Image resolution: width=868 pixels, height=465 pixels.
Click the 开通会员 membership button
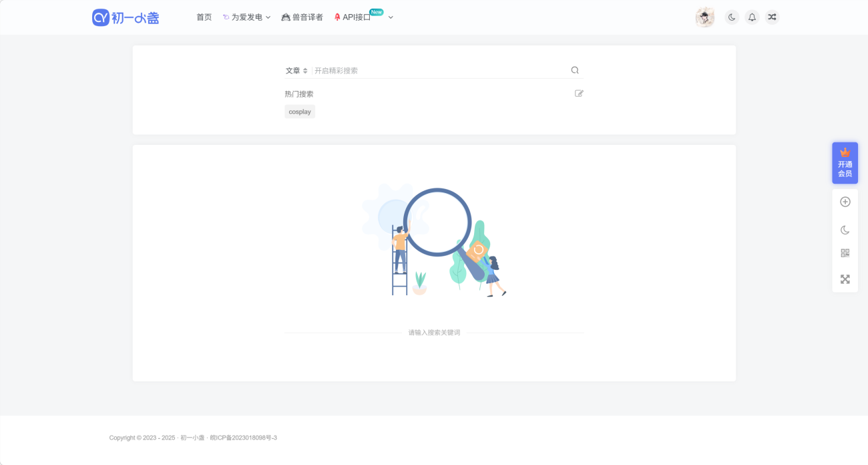coord(845,163)
